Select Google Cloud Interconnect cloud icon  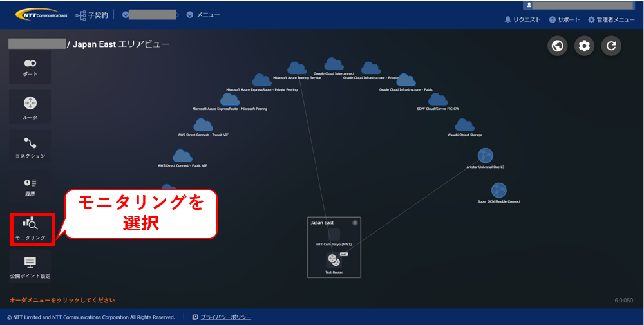[x=334, y=64]
